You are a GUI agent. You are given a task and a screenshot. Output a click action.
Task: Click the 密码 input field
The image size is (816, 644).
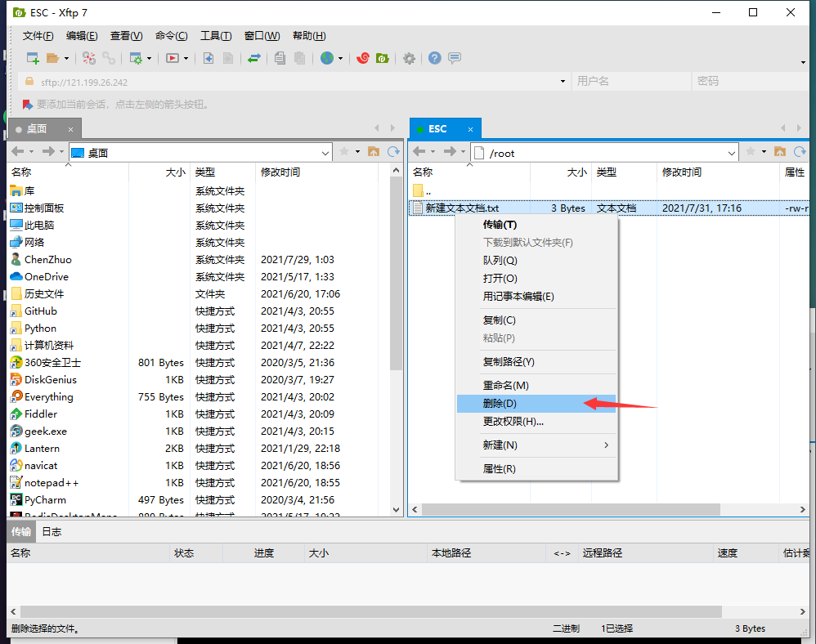pos(752,81)
